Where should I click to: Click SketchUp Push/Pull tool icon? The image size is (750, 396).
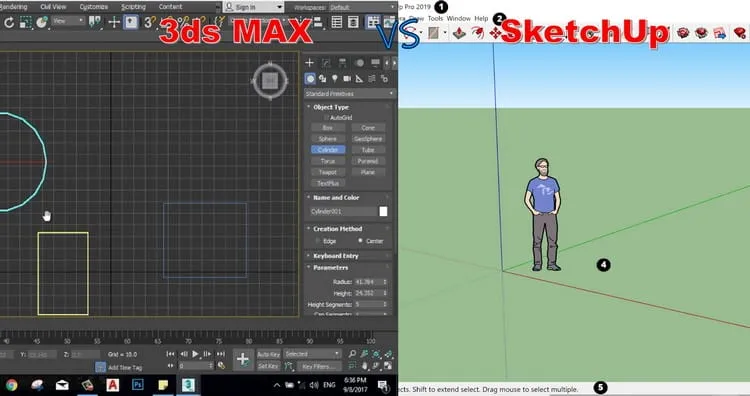tap(459, 33)
